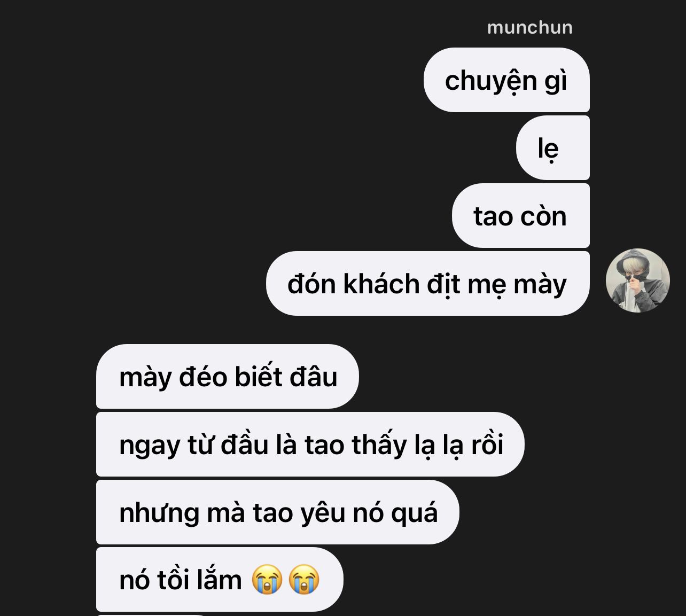Screen dimensions: 686x616
Task: Select the "ngay từ đầu là tao thấy lạ lạ rồi" message
Action: (x=310, y=445)
